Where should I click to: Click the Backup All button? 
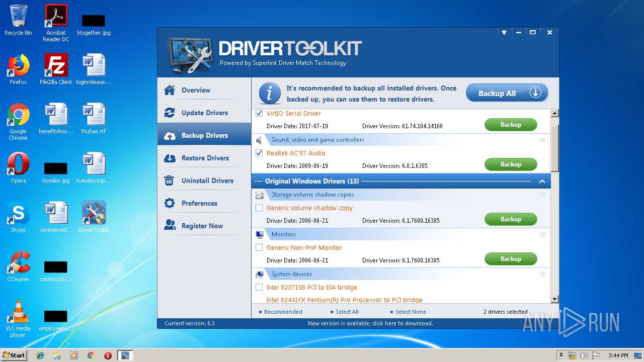tap(507, 93)
